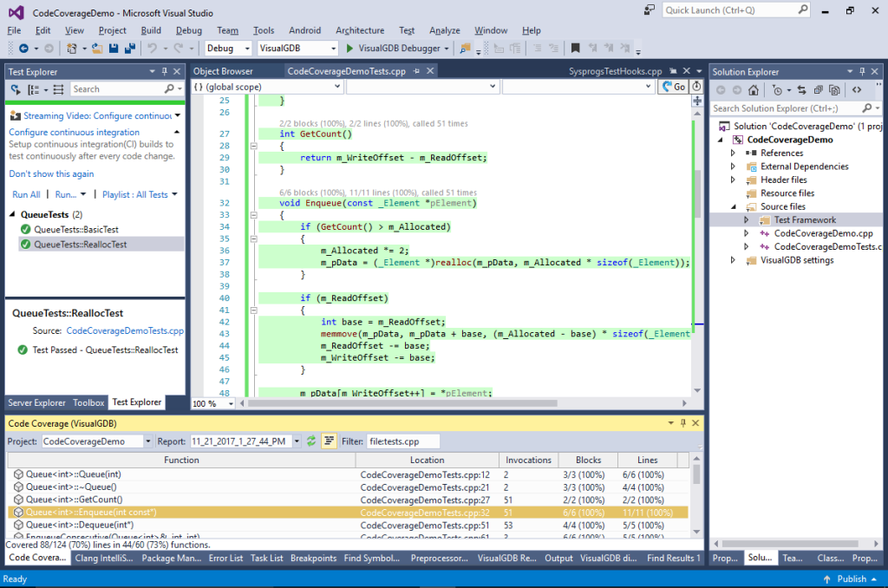Expand the VisualGDB settings node

tap(733, 260)
